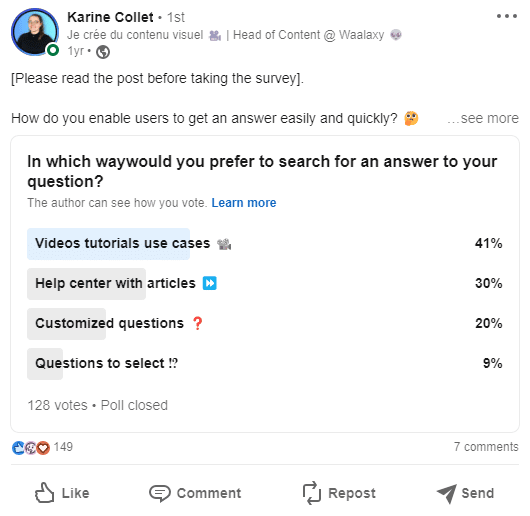Click the heart reaction icon
The width and height of the screenshot is (530, 516).
click(43, 448)
